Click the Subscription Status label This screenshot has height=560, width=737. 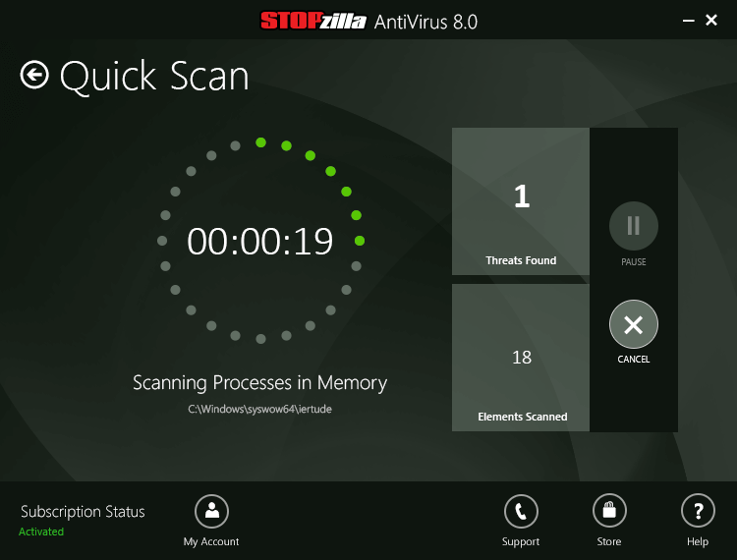pos(83,512)
